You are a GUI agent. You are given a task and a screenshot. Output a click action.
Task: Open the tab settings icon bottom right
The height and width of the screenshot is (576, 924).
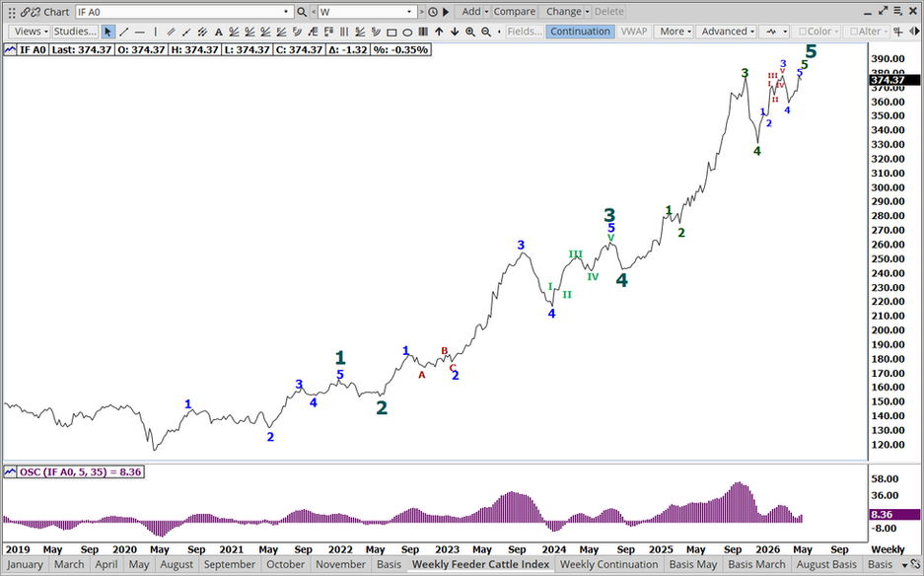pyautogui.click(x=915, y=565)
